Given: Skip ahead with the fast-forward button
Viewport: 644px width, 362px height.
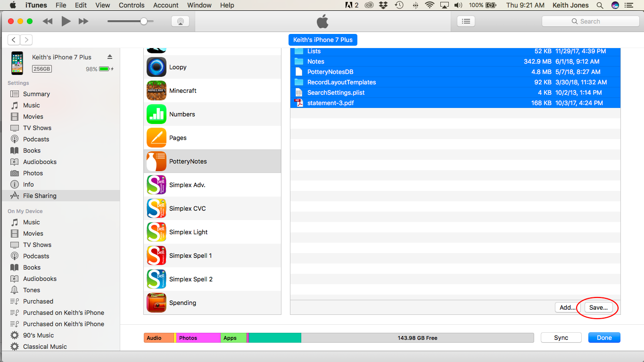Looking at the screenshot, I should pyautogui.click(x=83, y=21).
